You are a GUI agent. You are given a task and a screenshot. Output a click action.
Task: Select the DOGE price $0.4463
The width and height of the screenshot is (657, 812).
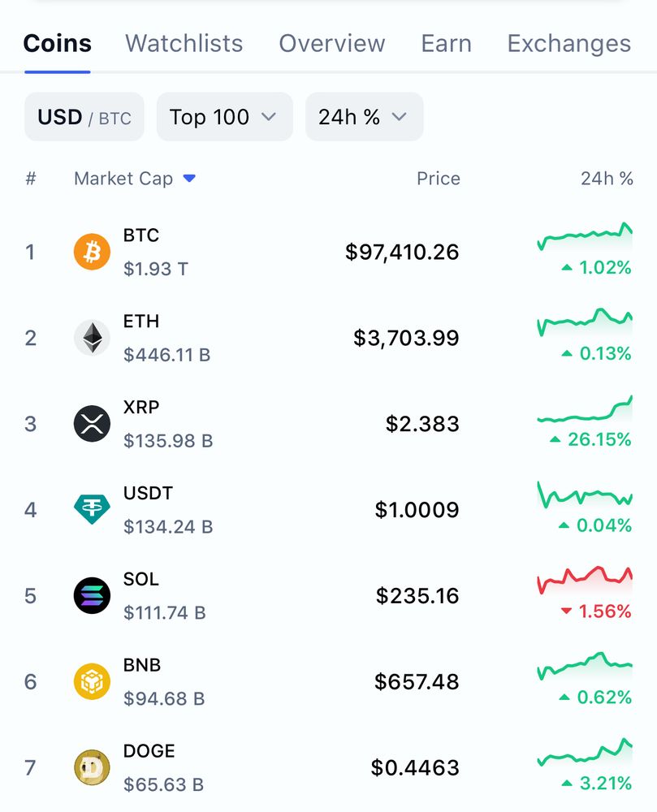pyautogui.click(x=415, y=767)
